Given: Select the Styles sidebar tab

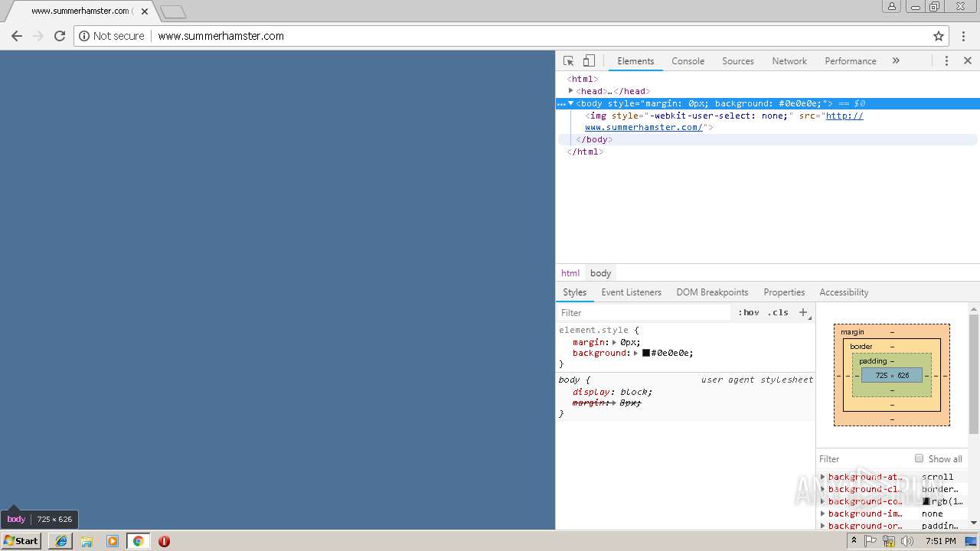Looking at the screenshot, I should [x=574, y=292].
